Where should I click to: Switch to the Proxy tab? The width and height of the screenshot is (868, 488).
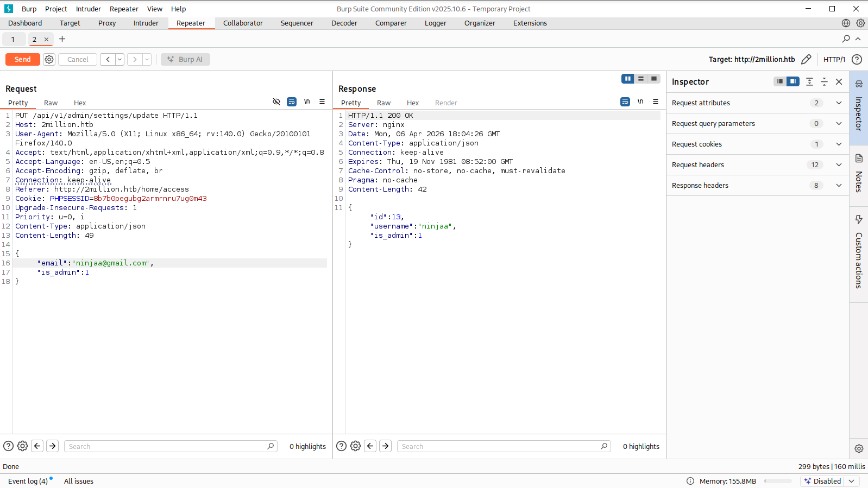107,23
